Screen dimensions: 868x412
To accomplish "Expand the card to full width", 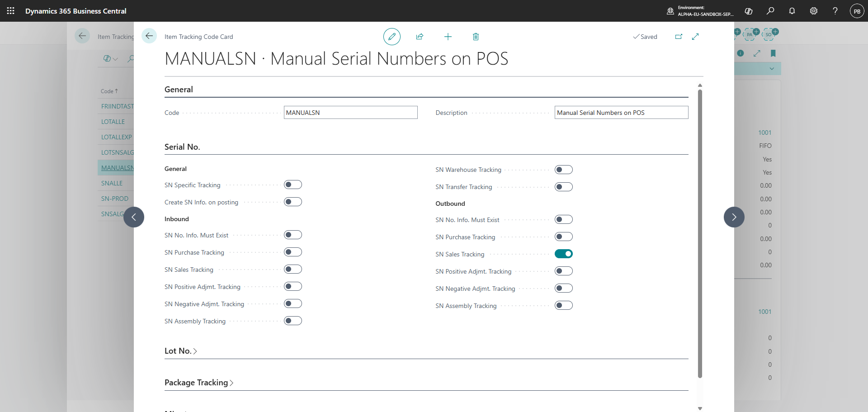I will pos(695,37).
